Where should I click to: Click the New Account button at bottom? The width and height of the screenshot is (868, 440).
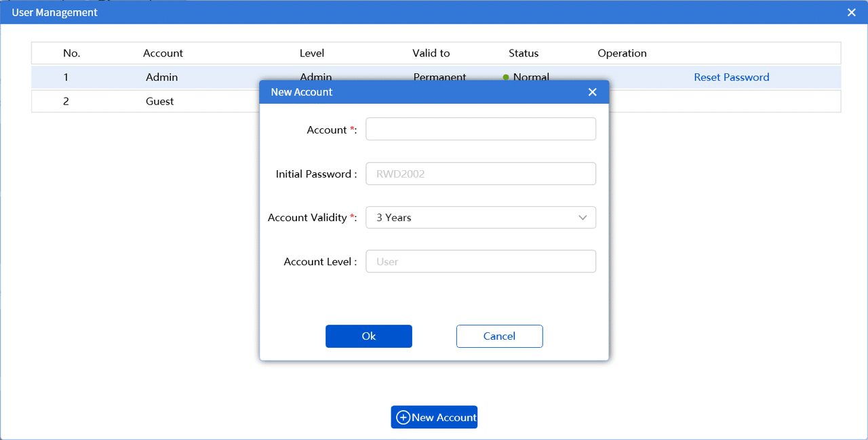(x=434, y=418)
